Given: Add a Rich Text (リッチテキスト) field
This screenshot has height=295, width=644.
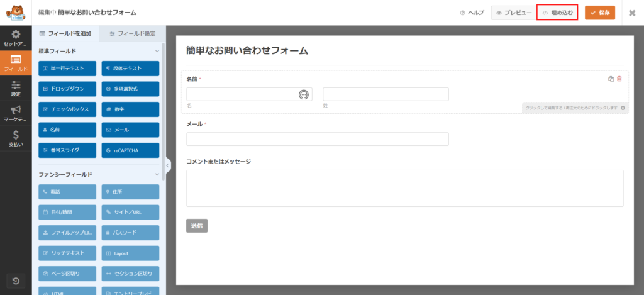Looking at the screenshot, I should tap(67, 253).
